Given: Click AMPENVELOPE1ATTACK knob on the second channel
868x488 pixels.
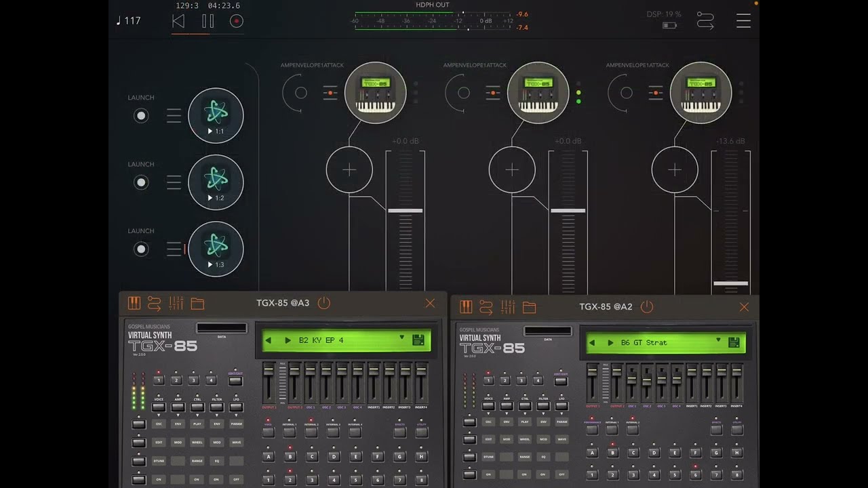Looking at the screenshot, I should [x=463, y=93].
